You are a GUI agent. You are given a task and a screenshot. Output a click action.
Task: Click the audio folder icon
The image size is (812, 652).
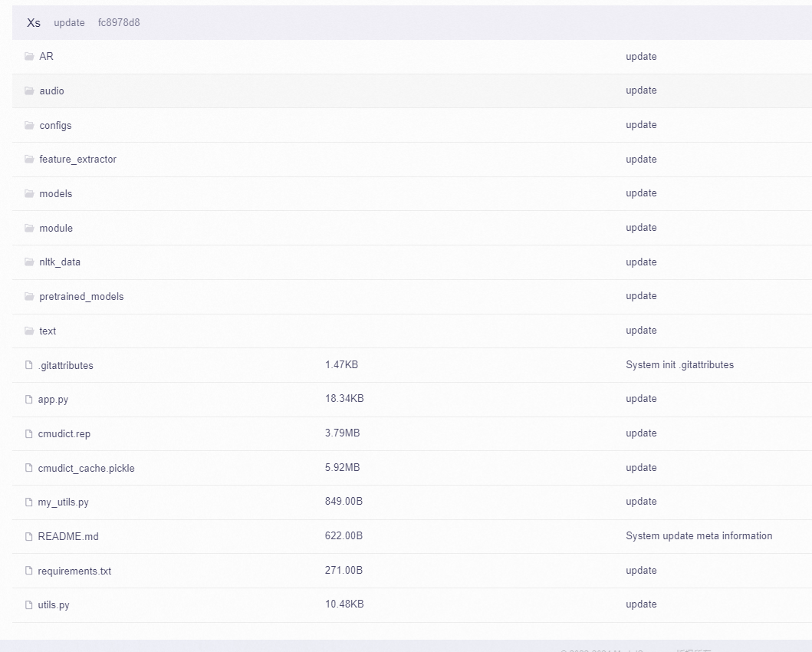29,91
